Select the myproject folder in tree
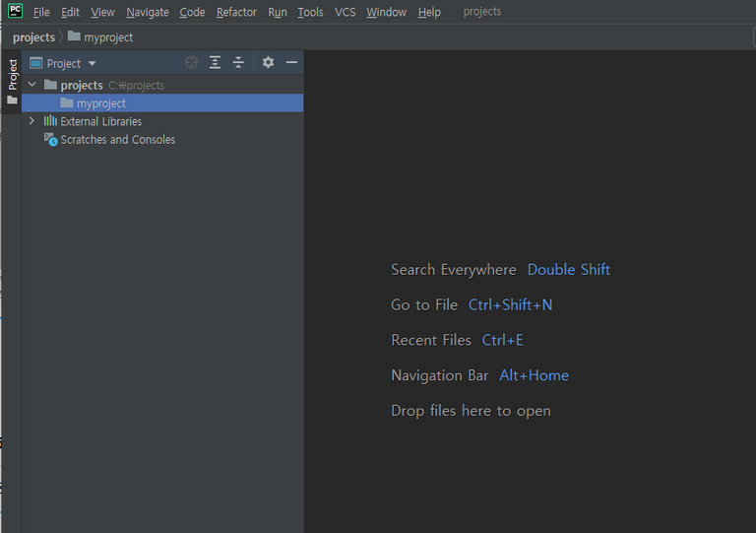Viewport: 756px width, 533px height. (162, 103)
